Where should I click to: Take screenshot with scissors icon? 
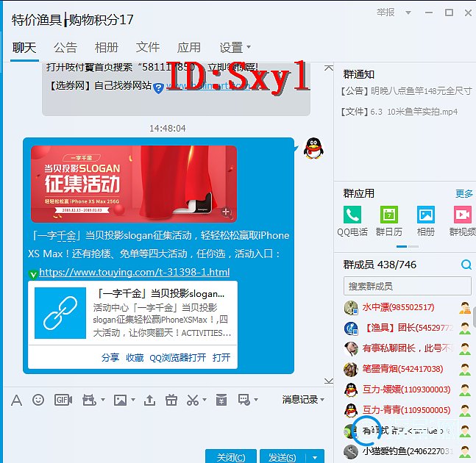[193, 400]
